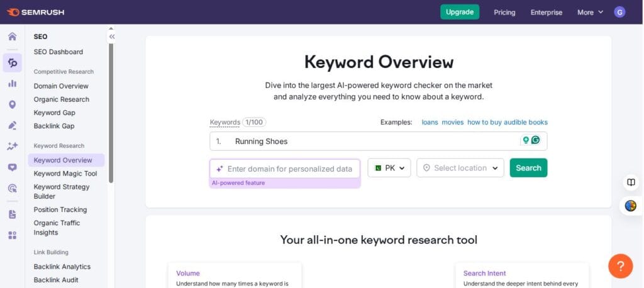Click the 1/100 keyword counter badge
The image size is (644, 288).
pyautogui.click(x=254, y=123)
